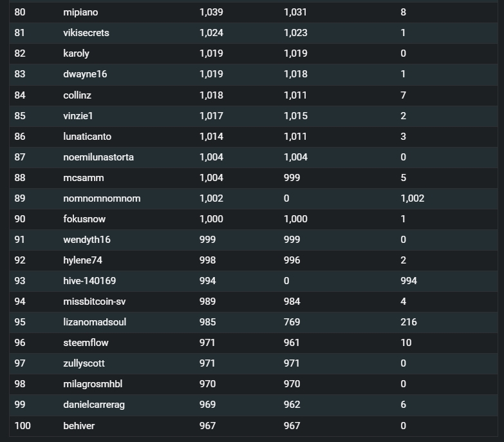Open behiver in the last row
The image size is (504, 442).
click(x=79, y=426)
